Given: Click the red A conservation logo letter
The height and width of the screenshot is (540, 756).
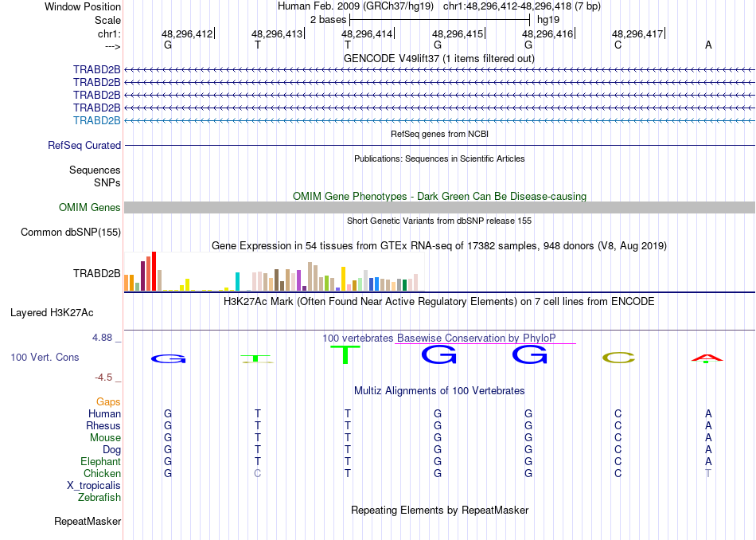Looking at the screenshot, I should point(707,358).
